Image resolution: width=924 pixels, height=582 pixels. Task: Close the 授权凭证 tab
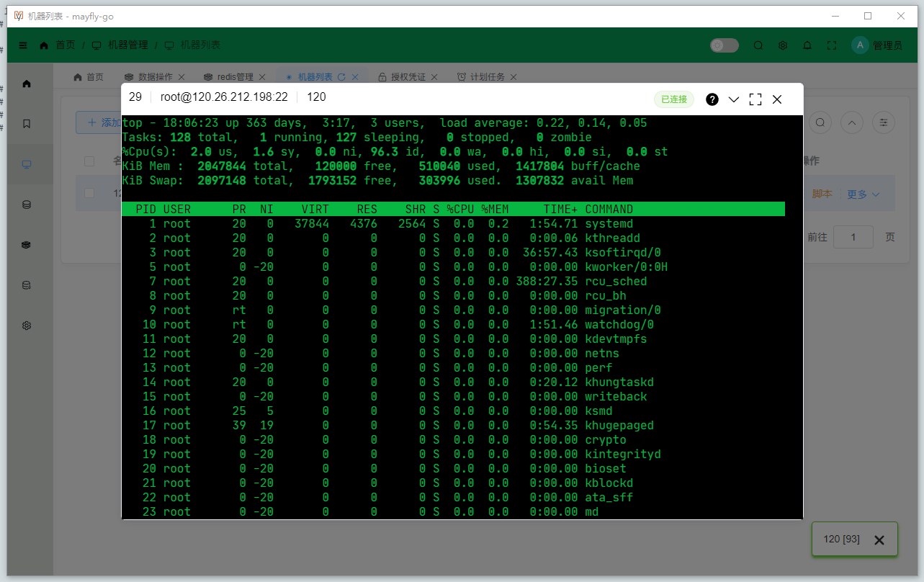coord(436,76)
